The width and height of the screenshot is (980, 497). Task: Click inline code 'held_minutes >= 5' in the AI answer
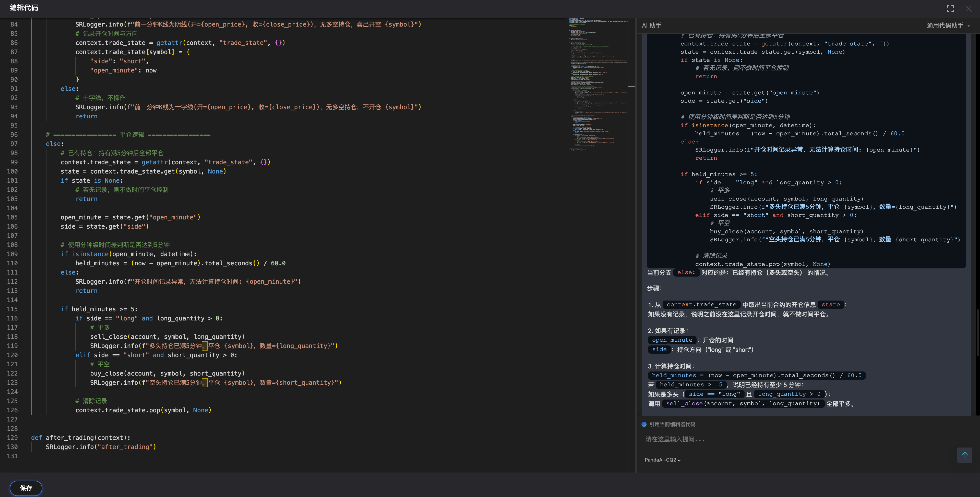click(691, 384)
